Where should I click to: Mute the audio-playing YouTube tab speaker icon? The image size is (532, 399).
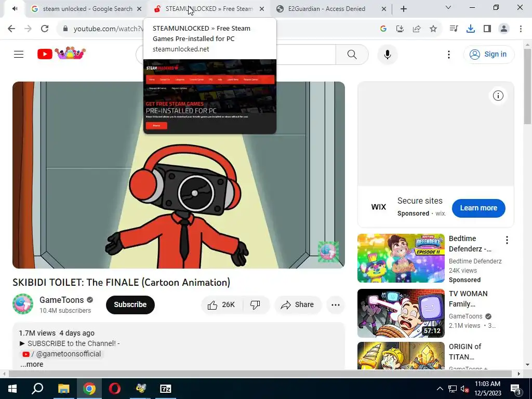pos(15,9)
